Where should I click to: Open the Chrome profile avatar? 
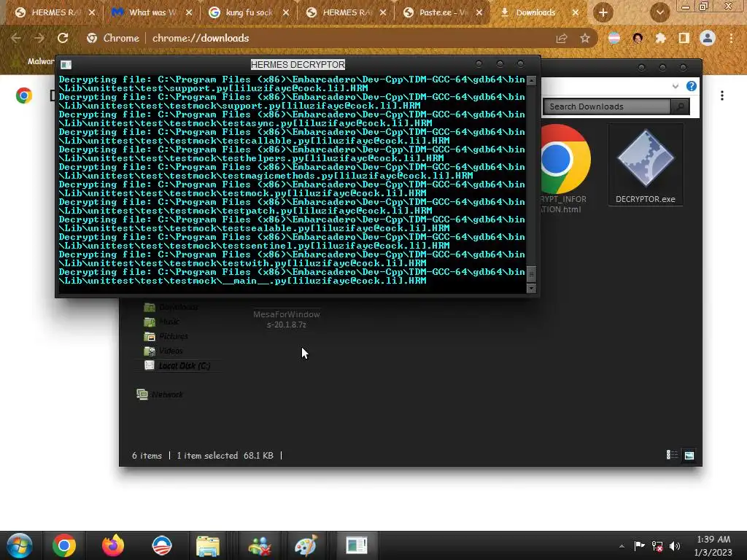click(708, 38)
